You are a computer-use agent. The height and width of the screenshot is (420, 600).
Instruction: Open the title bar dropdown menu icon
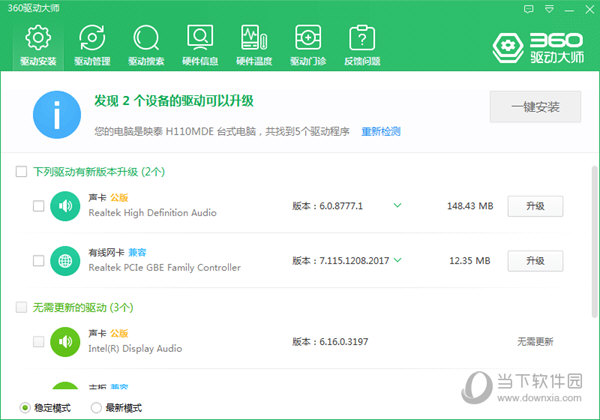point(549,9)
